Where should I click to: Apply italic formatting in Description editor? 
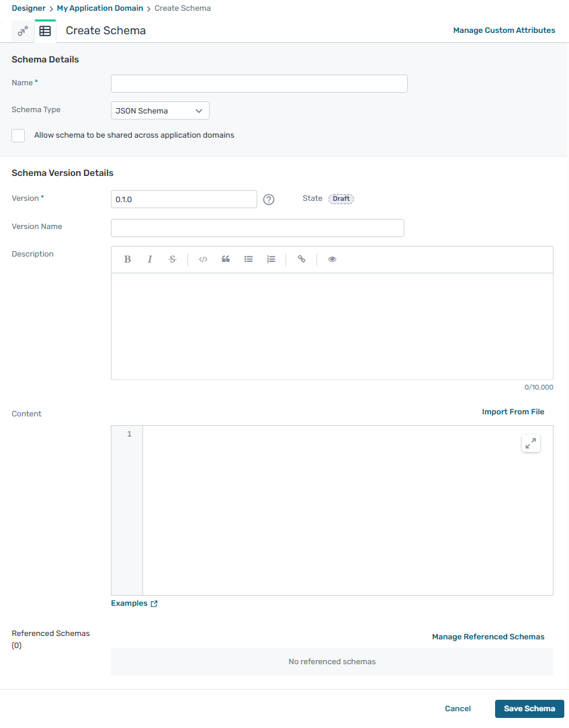click(150, 259)
